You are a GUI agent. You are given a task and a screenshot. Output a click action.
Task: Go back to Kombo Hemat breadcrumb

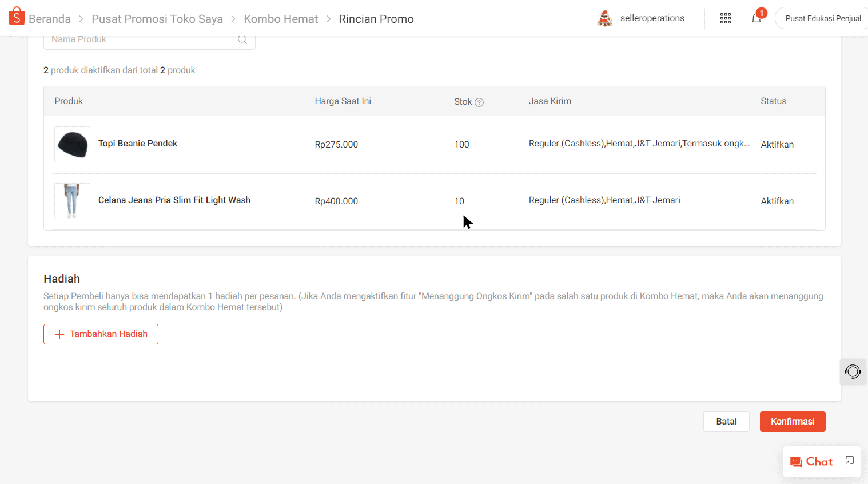pyautogui.click(x=281, y=19)
